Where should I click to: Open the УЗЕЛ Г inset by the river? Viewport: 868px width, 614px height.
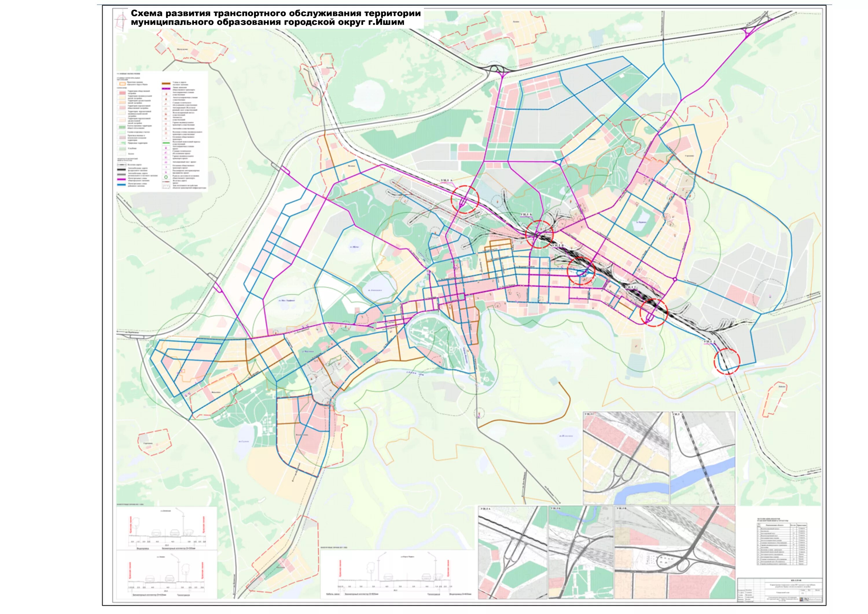tap(626, 458)
